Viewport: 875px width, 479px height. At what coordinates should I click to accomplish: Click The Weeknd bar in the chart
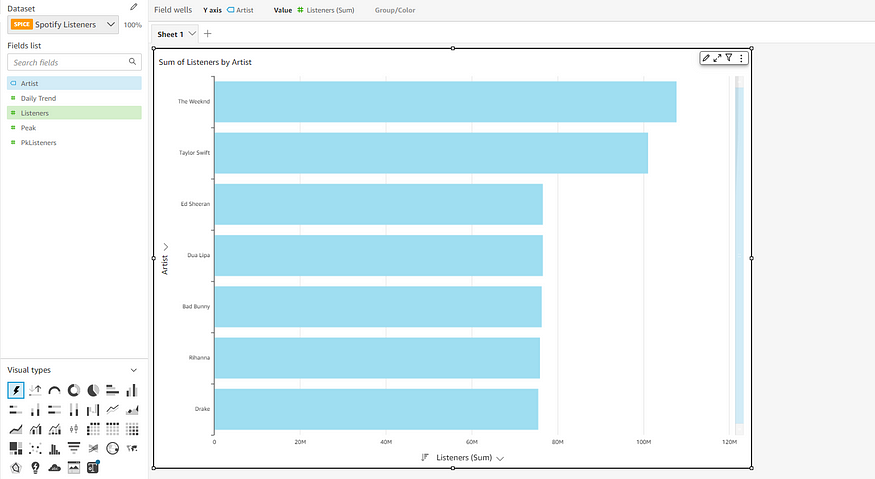click(x=445, y=102)
